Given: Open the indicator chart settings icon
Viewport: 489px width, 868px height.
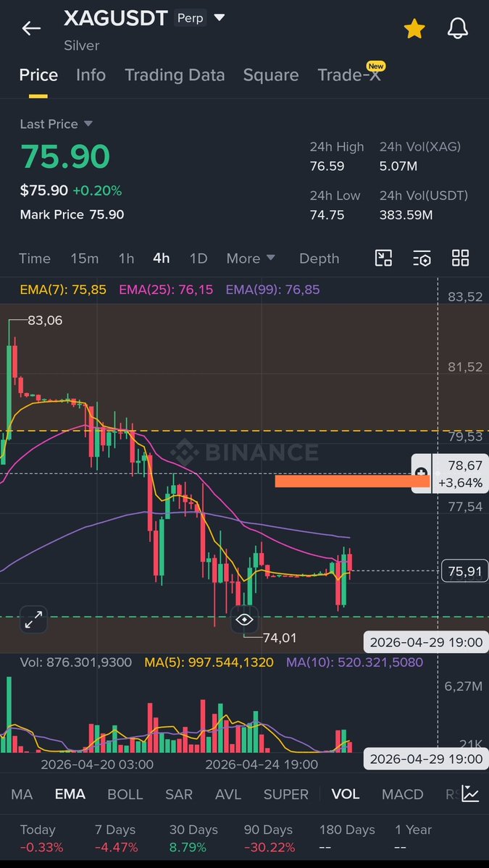Looking at the screenshot, I should [x=471, y=794].
